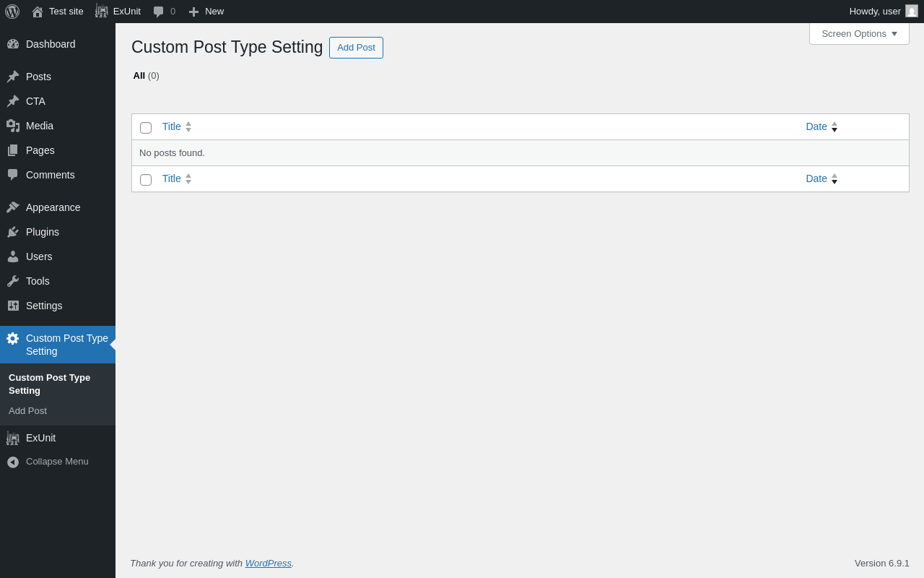The image size is (924, 578).
Task: Expand the Screen Options panel
Action: [859, 33]
